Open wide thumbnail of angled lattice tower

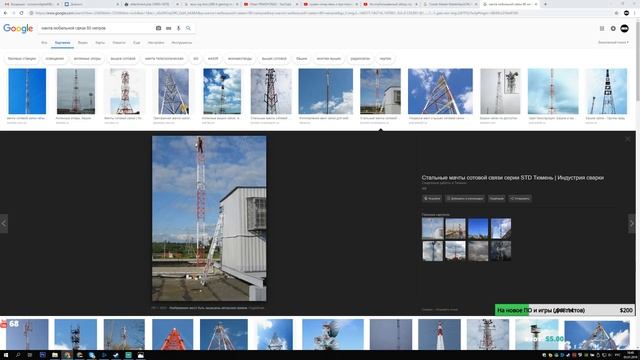440,91
